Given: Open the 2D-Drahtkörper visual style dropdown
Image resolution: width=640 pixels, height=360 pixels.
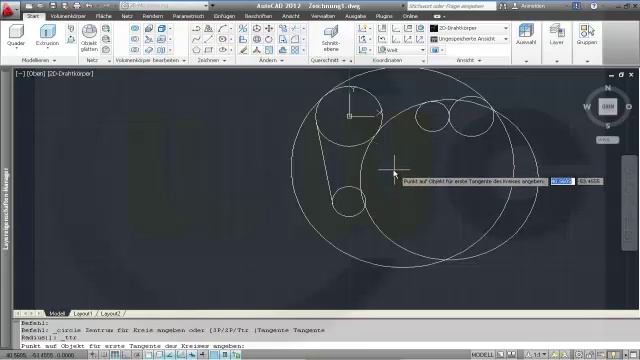Looking at the screenshot, I should pyautogui.click(x=469, y=28).
